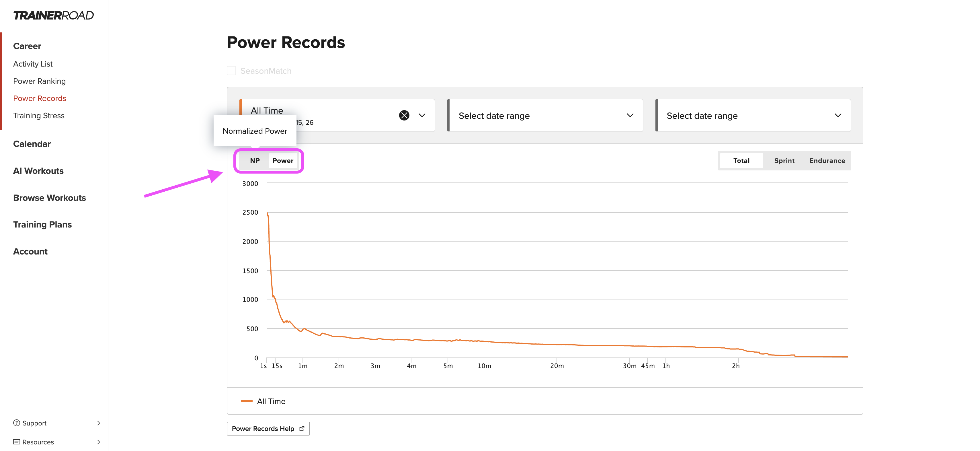The height and width of the screenshot is (451, 980).
Task: Open the third Select date range dropdown
Action: [x=753, y=116]
